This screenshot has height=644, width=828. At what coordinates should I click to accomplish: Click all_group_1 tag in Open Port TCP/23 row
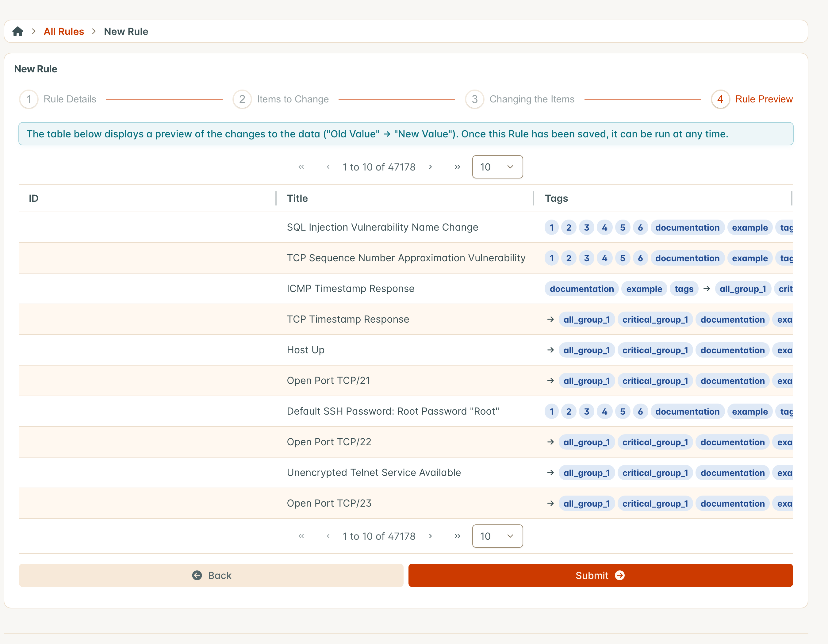[x=586, y=504]
